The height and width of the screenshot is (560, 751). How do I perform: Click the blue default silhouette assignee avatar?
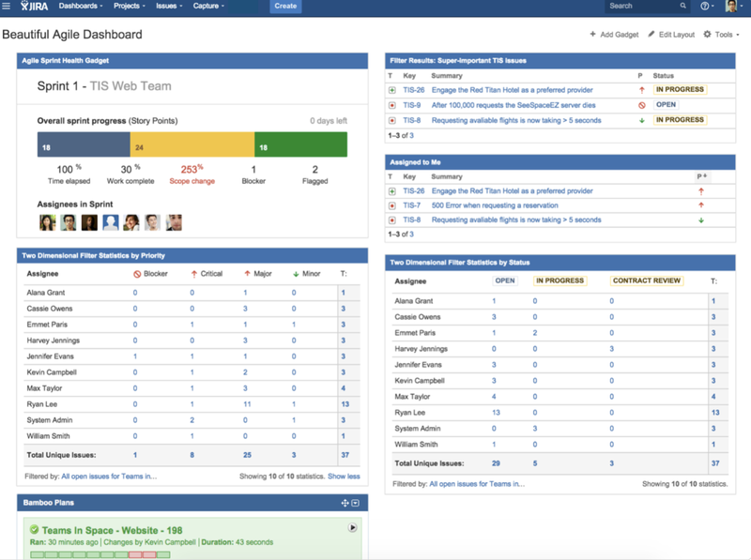coord(111,222)
